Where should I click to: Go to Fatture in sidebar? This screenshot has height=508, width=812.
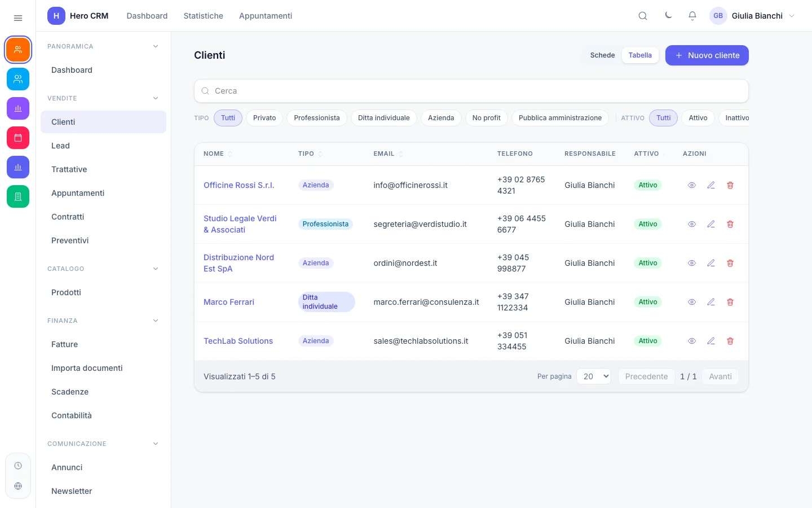pos(103,344)
